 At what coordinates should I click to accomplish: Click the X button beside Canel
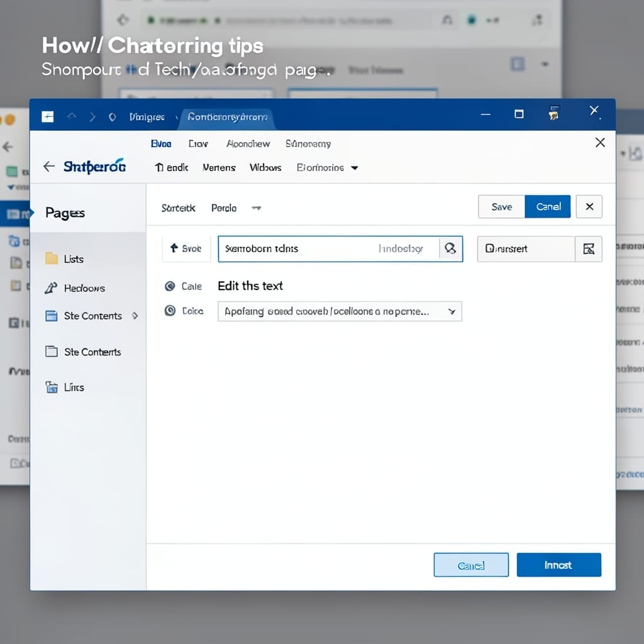click(589, 206)
